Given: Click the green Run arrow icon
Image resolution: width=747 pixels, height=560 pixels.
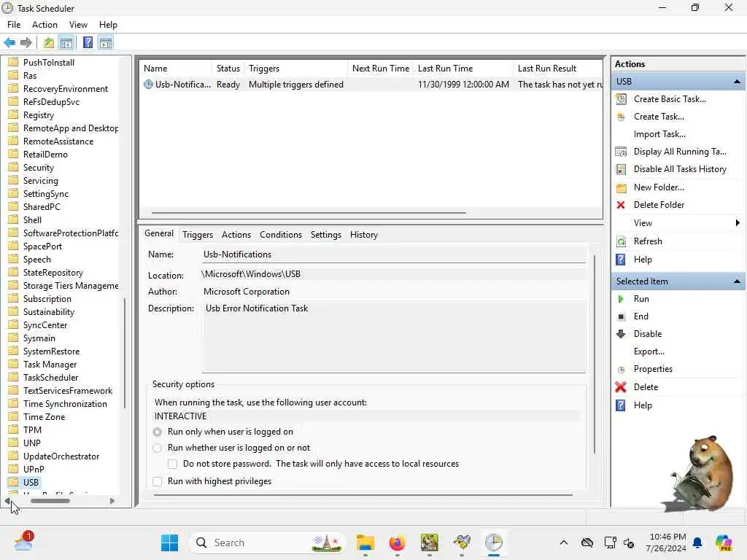Looking at the screenshot, I should 621,299.
